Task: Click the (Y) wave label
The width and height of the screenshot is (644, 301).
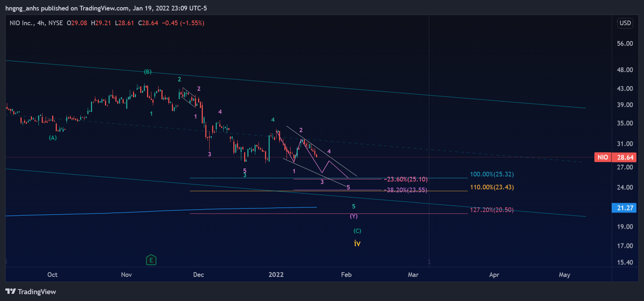Action: tap(354, 216)
